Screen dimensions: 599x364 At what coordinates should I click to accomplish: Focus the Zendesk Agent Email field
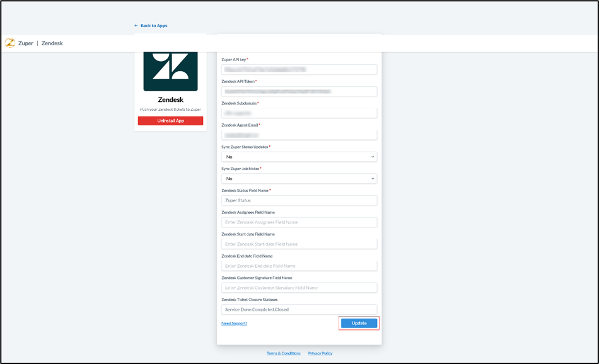(299, 135)
